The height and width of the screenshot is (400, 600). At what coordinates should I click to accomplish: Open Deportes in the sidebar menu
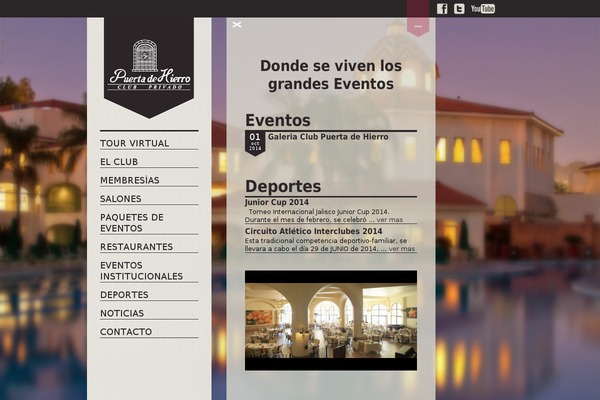point(124,295)
